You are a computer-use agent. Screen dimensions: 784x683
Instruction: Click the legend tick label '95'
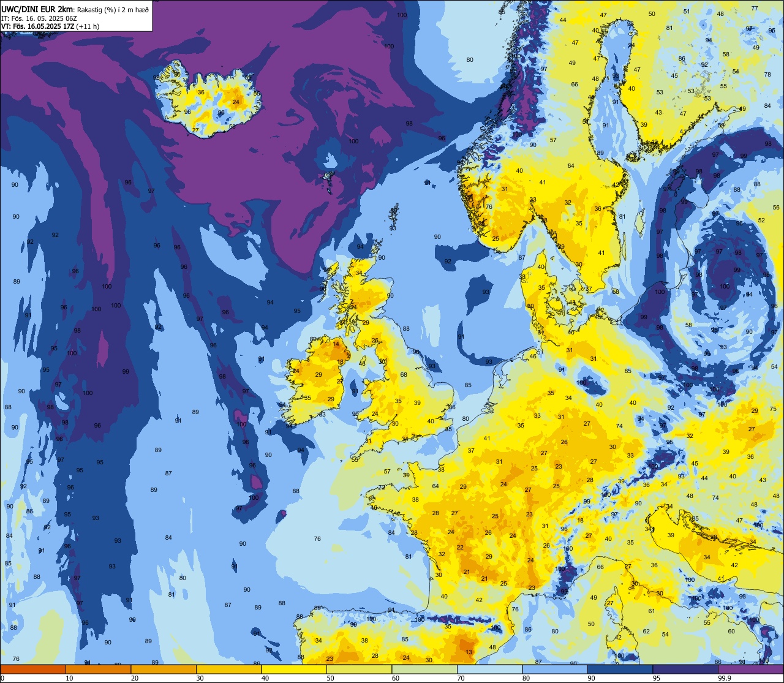click(x=657, y=678)
